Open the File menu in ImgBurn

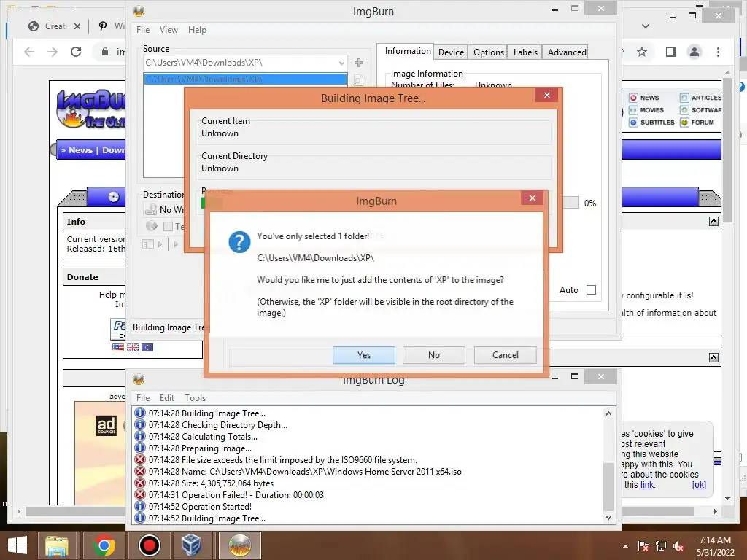(143, 29)
